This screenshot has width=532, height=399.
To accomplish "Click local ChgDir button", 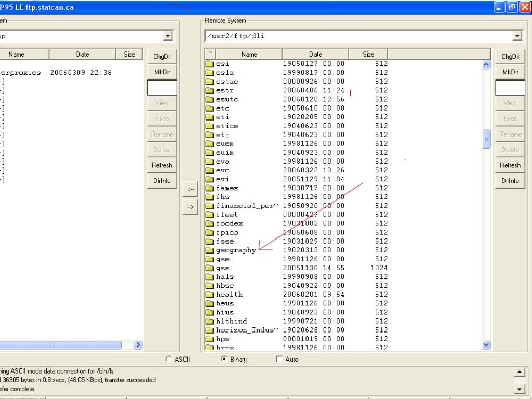I will click(162, 56).
